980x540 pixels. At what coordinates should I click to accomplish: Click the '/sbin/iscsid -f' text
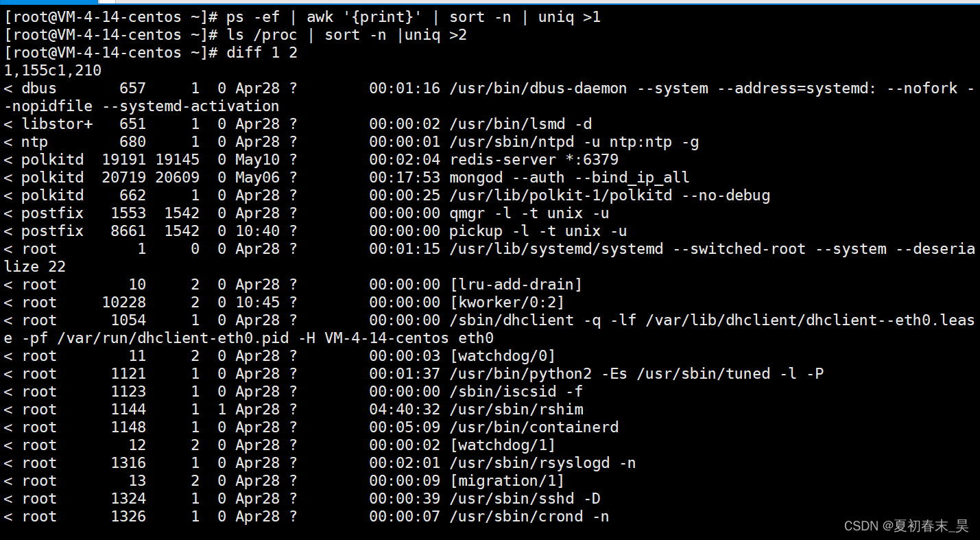tap(516, 391)
